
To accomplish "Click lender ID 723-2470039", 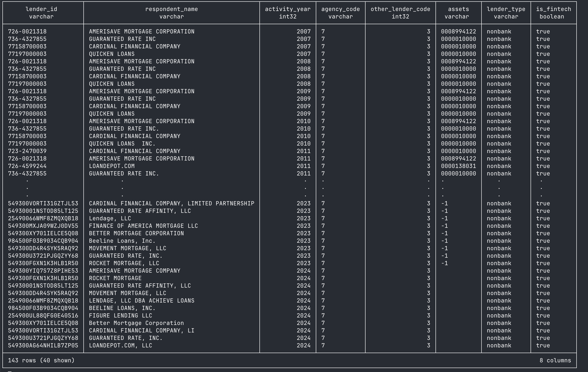I will 27,151.
